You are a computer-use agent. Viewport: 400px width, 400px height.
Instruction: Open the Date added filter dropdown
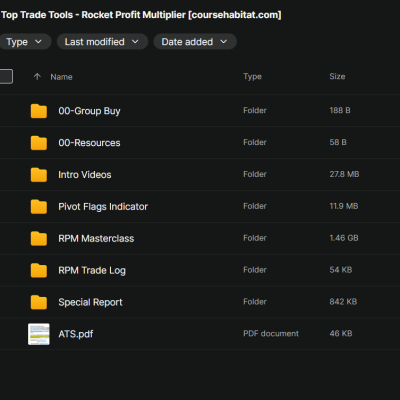[195, 42]
